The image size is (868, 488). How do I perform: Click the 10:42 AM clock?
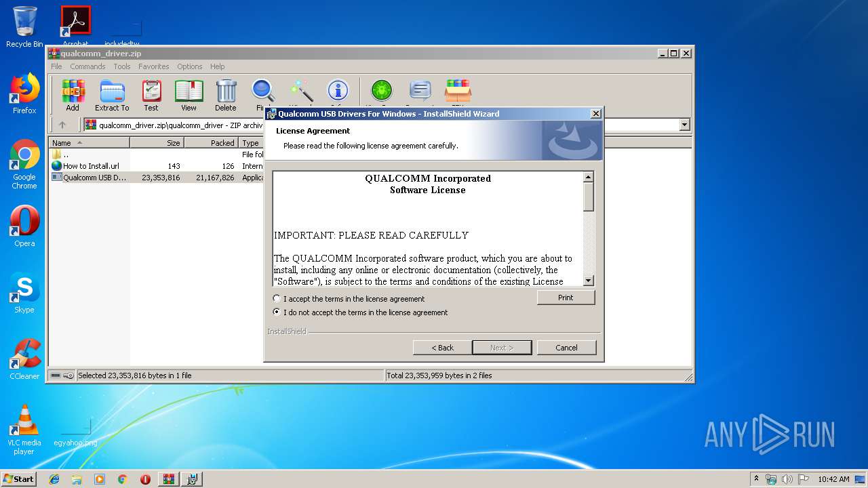tap(833, 479)
